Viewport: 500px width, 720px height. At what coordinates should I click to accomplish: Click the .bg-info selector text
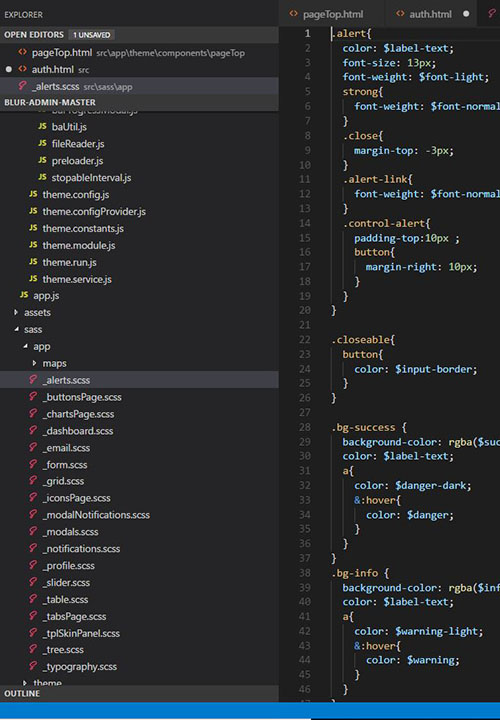(354, 573)
